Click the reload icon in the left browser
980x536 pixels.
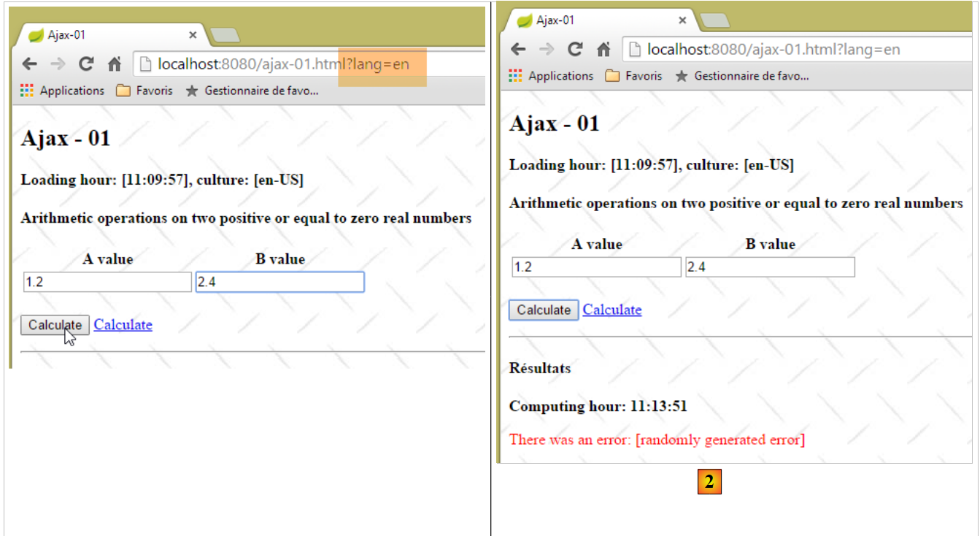(86, 64)
